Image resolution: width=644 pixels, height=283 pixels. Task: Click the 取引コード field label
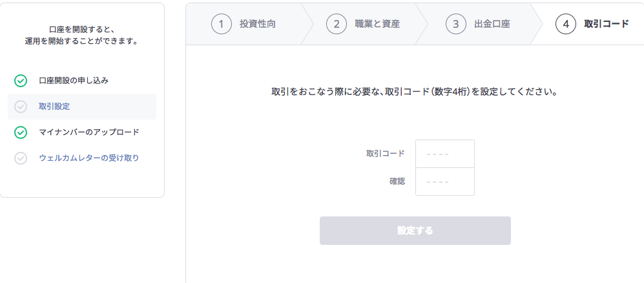(385, 154)
